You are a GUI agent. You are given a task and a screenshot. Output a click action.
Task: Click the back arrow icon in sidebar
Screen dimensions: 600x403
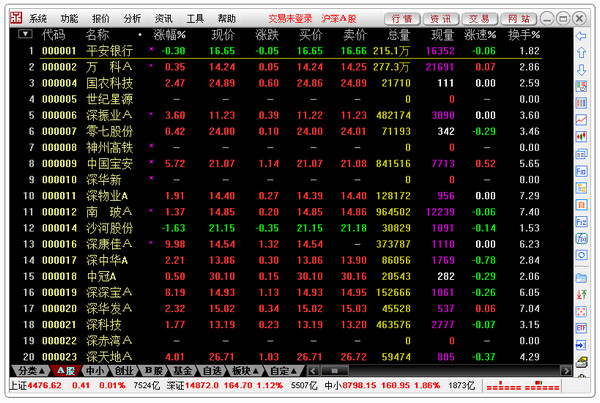(581, 36)
